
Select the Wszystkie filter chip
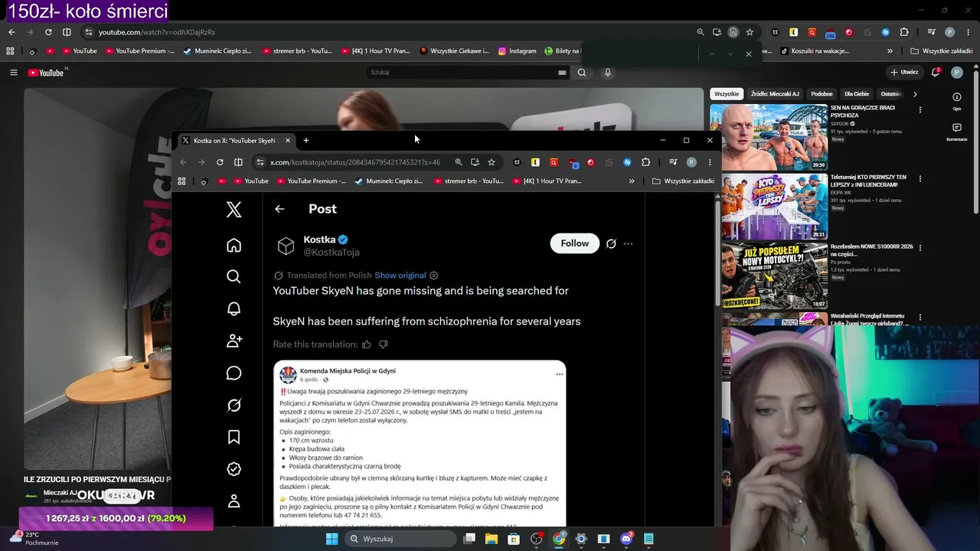tap(727, 94)
